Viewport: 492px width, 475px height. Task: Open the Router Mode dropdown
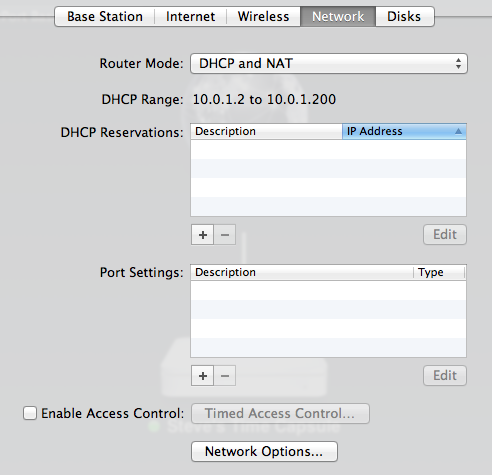[x=329, y=63]
